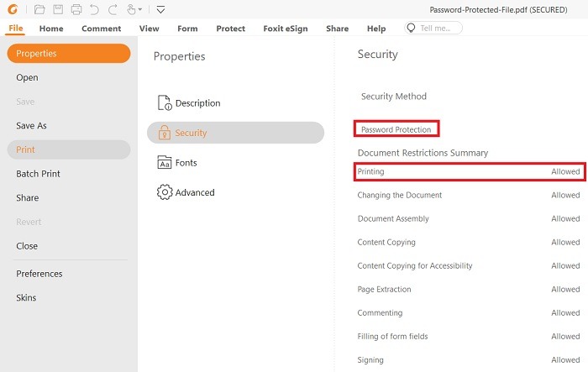This screenshot has width=588, height=372.
Task: Click the lightbulb icon in Tell me
Action: point(411,28)
